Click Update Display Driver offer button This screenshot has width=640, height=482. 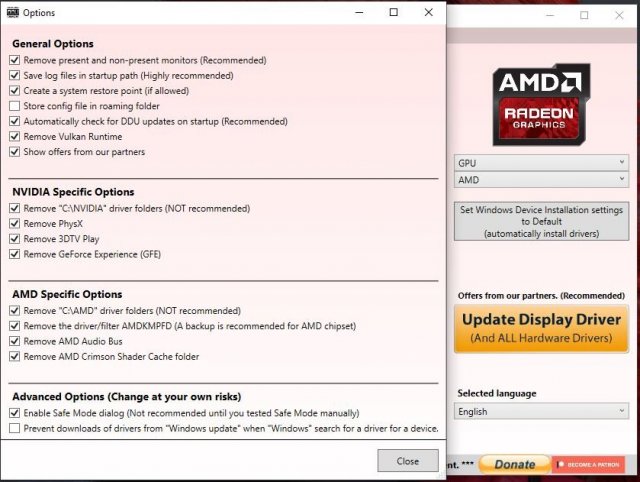point(541,328)
